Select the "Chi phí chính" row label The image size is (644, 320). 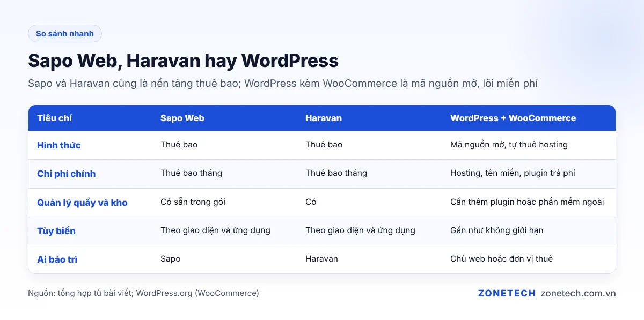tap(67, 174)
